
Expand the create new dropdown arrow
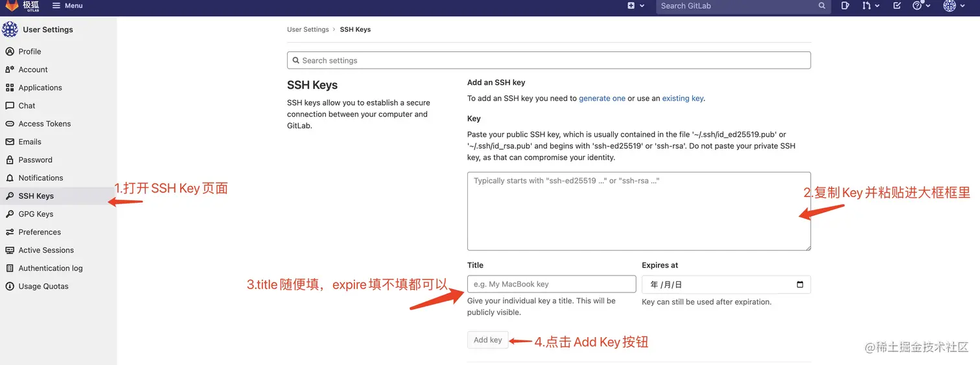coord(642,5)
